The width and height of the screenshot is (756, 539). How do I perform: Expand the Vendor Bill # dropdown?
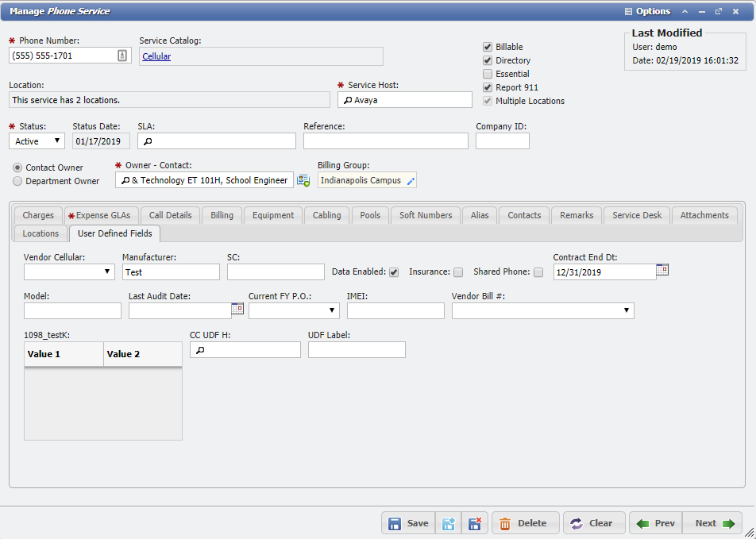coord(628,310)
